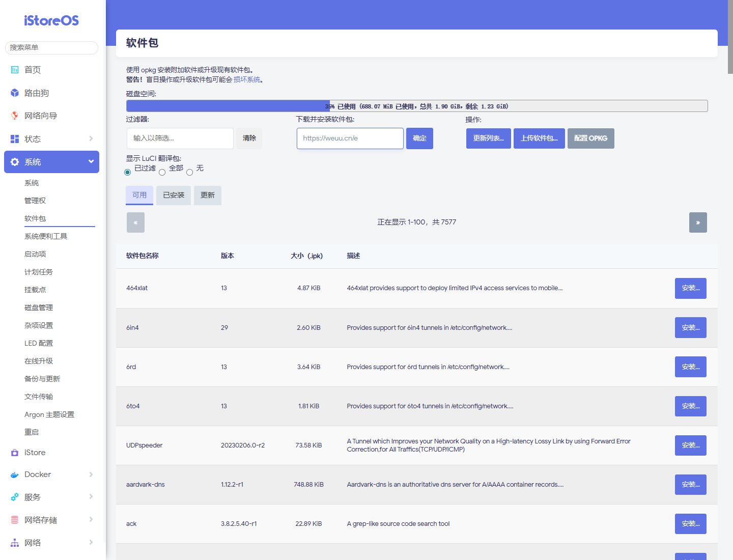Select the 全部 translation packages radio button

pos(162,173)
